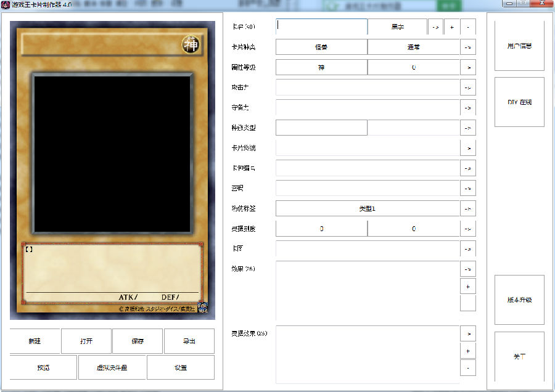Focus the 效果 effect text area

[368, 290]
